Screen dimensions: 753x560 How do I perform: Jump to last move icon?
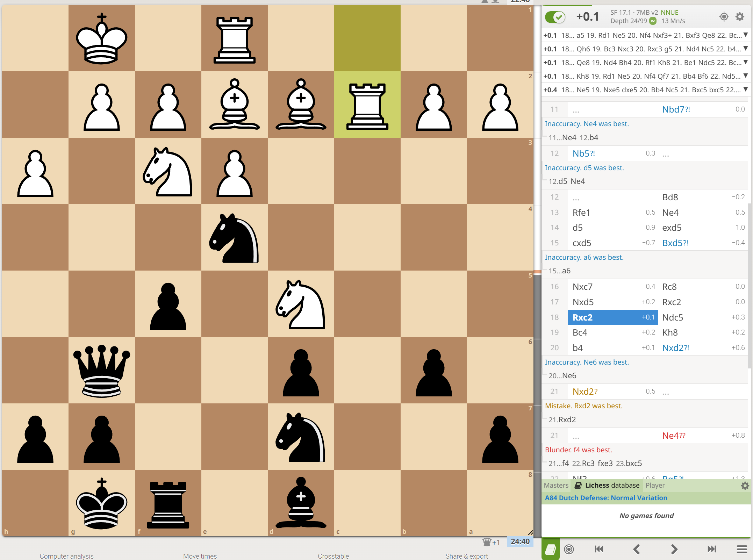point(711,549)
